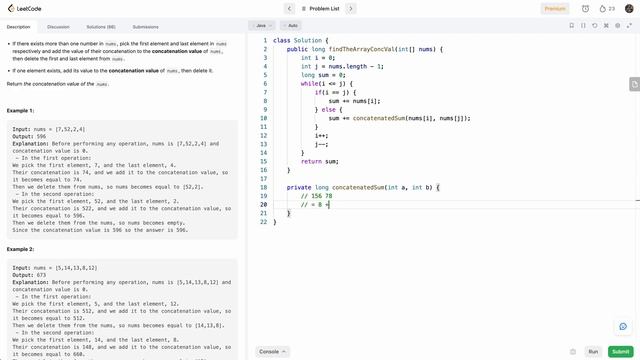Click the 'while(i <= j) {' line
640x360 pixels.
(327, 84)
